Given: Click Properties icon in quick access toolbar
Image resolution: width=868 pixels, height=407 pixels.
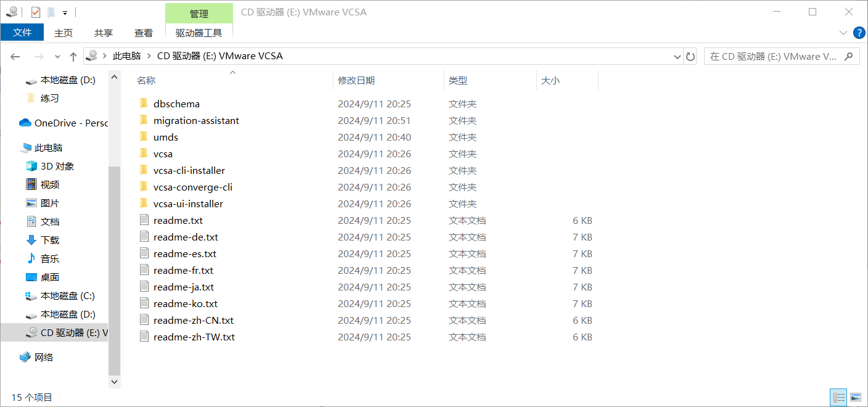Looking at the screenshot, I should (35, 12).
